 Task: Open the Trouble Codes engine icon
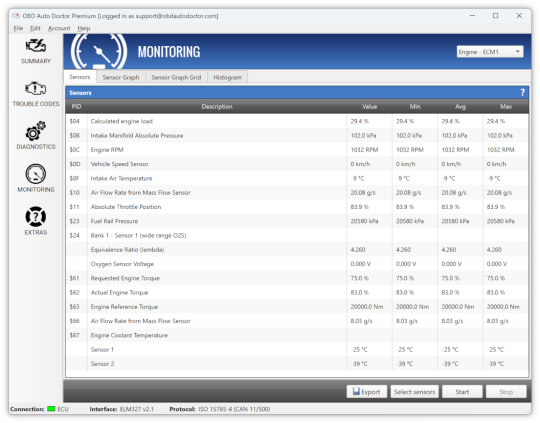click(36, 89)
